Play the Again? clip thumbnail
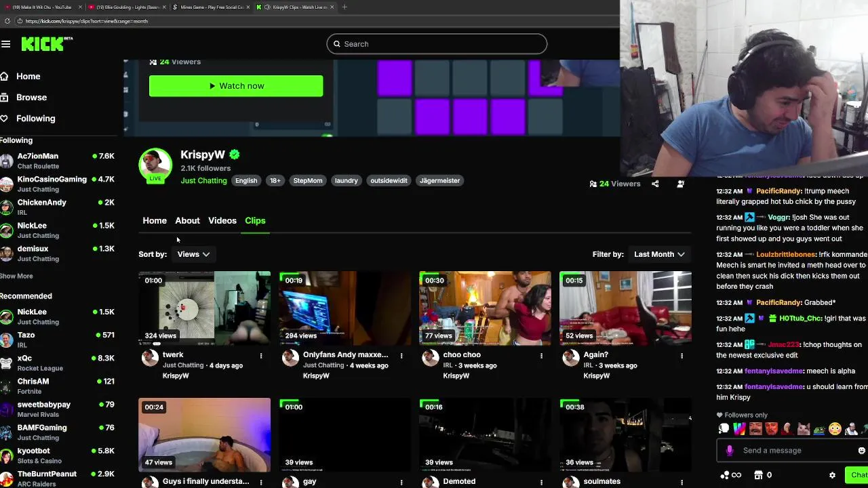The height and width of the screenshot is (488, 868). click(x=625, y=308)
